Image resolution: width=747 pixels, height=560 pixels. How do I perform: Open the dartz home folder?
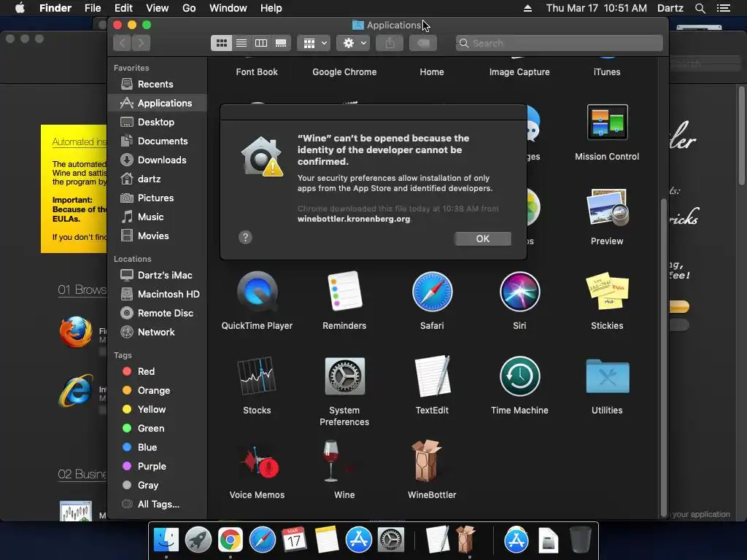(158, 179)
